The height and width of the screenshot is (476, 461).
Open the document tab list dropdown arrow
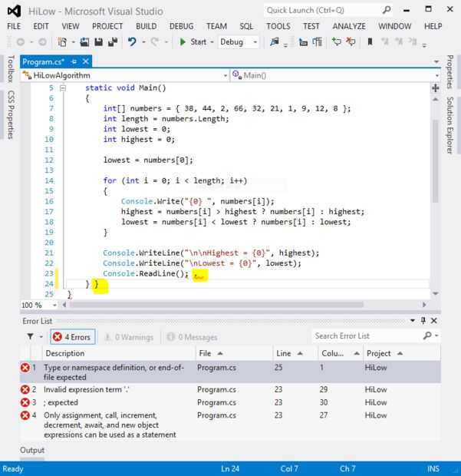[436, 62]
